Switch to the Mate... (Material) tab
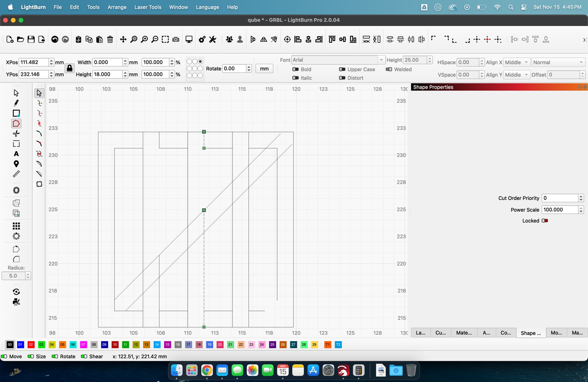Viewport: 588px width, 382px height. point(464,333)
